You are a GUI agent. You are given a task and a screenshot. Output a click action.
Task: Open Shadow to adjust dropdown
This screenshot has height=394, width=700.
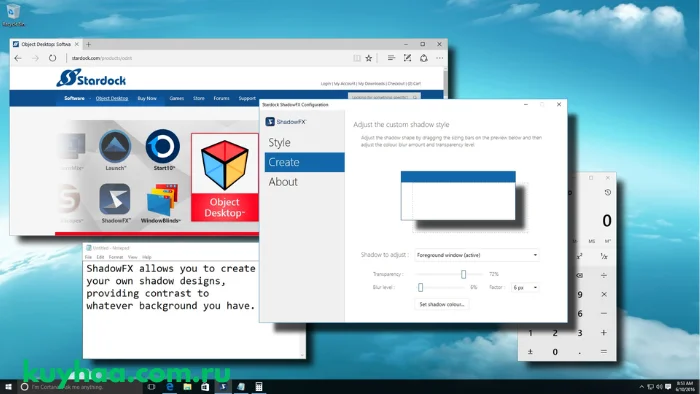click(x=477, y=255)
